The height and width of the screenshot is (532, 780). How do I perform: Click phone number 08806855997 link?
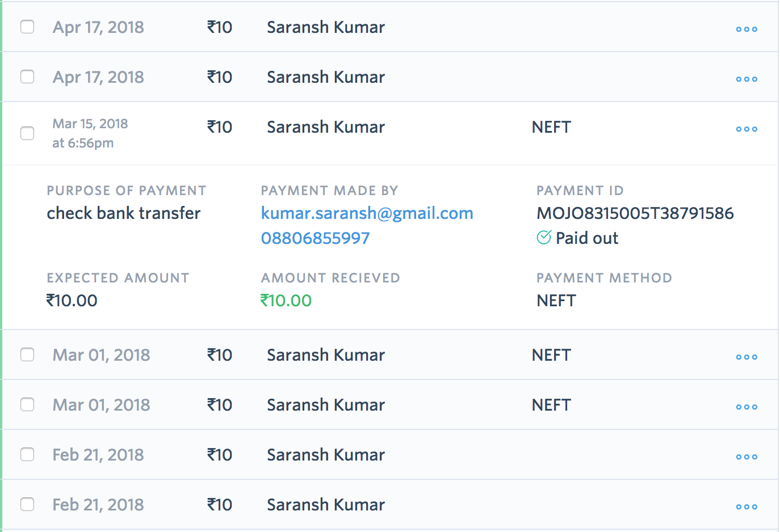pyautogui.click(x=315, y=238)
